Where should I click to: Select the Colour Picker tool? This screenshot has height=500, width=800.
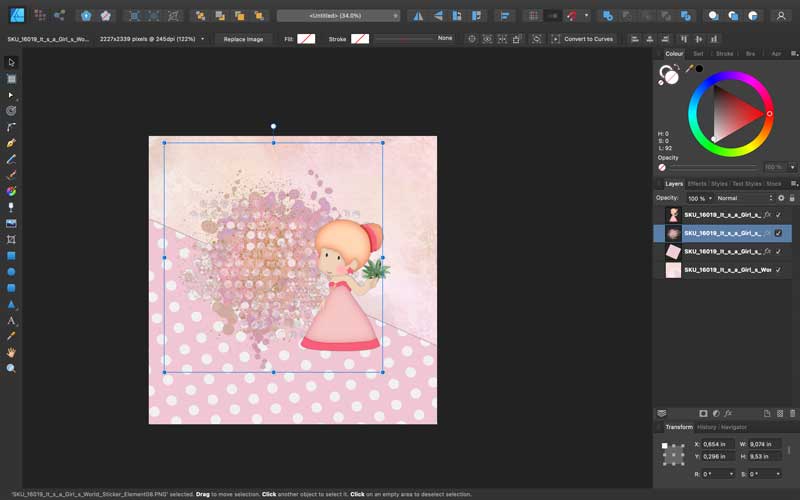point(11,336)
